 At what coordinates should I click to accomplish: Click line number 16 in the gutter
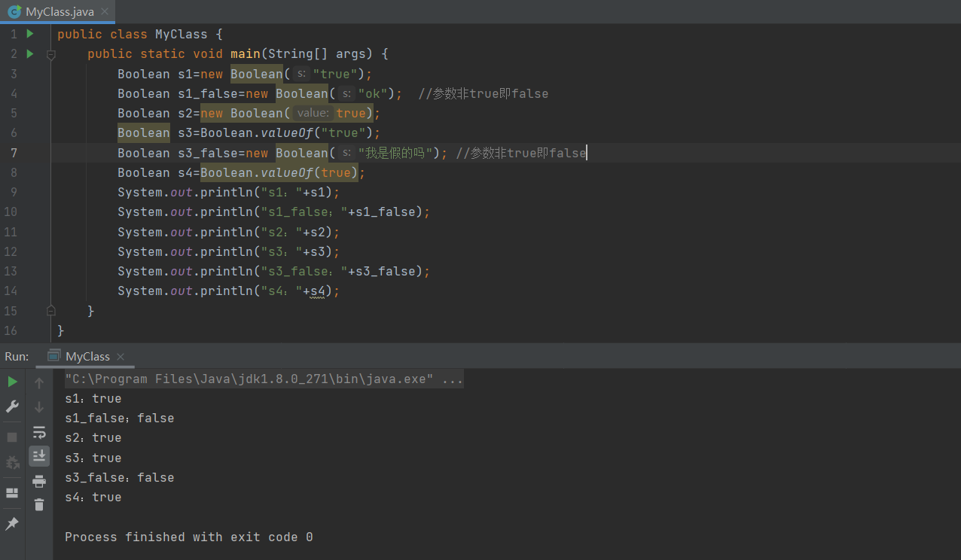[11, 330]
